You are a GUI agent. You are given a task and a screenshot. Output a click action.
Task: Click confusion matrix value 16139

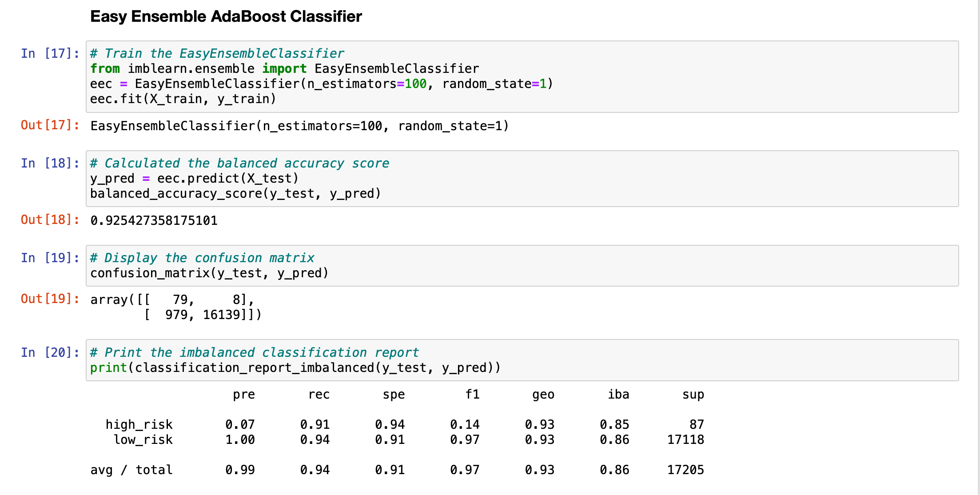(221, 315)
